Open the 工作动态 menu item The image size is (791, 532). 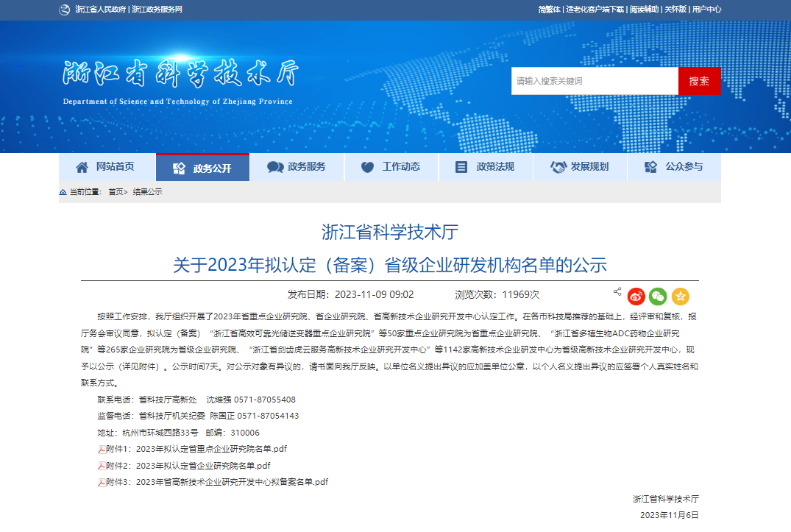(391, 167)
